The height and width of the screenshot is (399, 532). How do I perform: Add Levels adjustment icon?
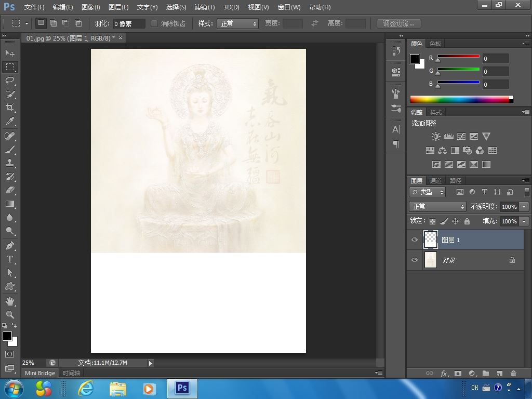coord(448,137)
